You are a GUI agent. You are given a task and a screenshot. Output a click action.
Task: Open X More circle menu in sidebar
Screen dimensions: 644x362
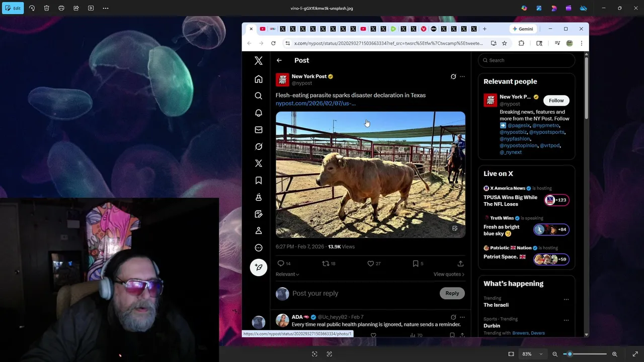[x=259, y=247]
